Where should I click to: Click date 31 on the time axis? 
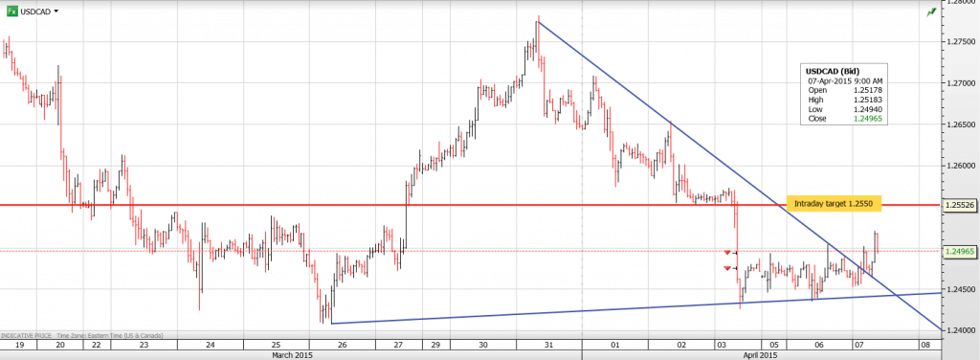click(x=548, y=345)
